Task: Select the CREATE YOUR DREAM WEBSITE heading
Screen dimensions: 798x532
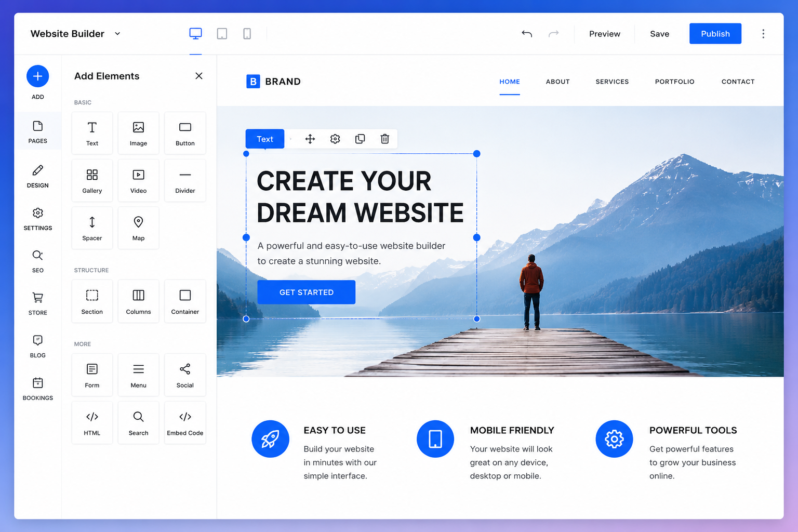Action: (x=360, y=197)
